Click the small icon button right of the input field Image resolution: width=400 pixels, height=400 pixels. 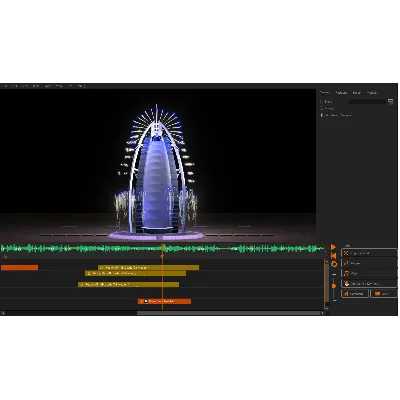coord(390,102)
